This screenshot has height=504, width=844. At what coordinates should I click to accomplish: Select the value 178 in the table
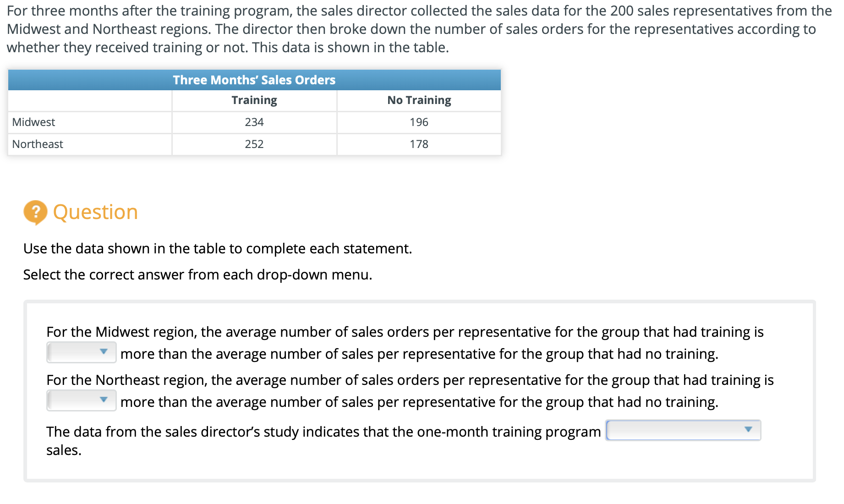[x=418, y=144]
